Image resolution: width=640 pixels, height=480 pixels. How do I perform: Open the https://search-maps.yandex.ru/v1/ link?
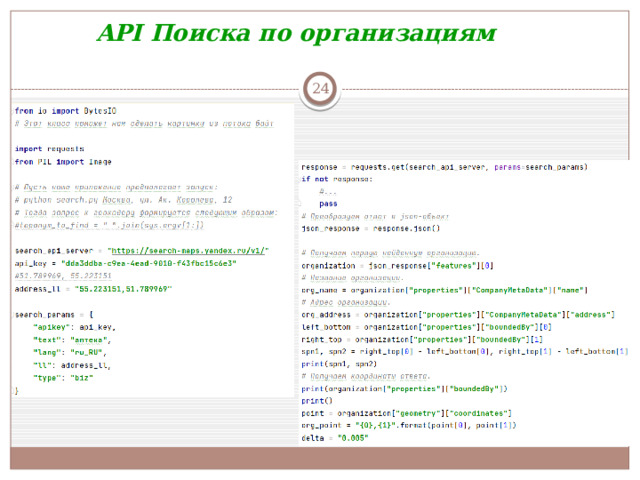coord(188,251)
